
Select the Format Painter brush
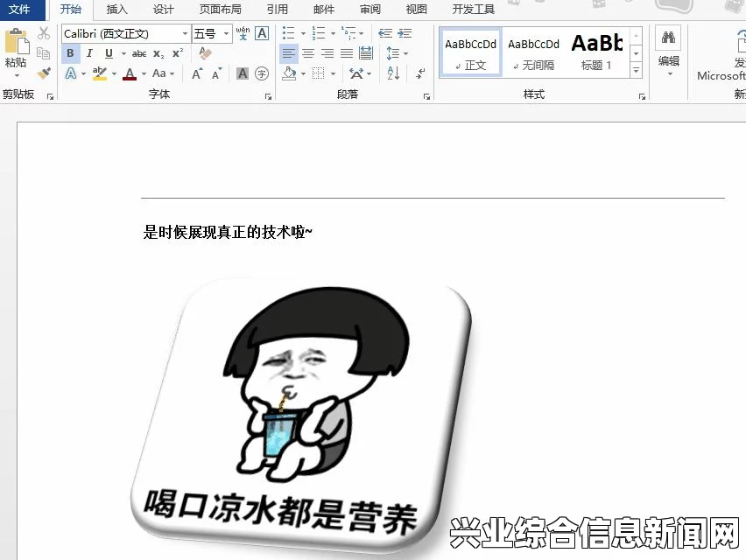click(x=44, y=73)
